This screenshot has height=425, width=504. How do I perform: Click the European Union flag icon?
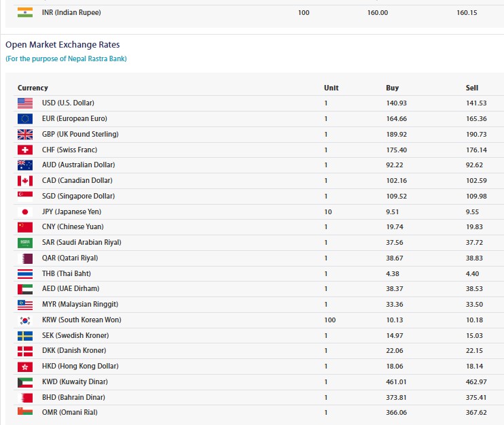click(25, 119)
